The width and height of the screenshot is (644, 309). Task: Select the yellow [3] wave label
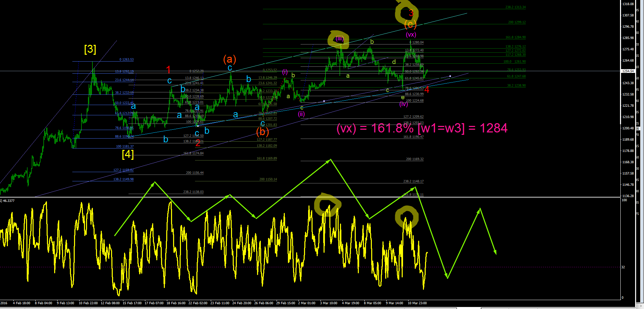click(x=90, y=49)
